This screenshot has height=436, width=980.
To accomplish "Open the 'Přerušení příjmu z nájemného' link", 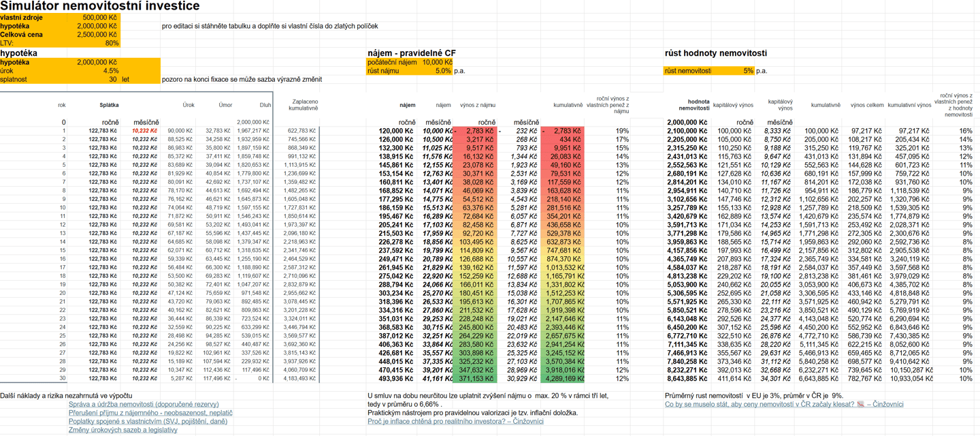I will pos(150,413).
